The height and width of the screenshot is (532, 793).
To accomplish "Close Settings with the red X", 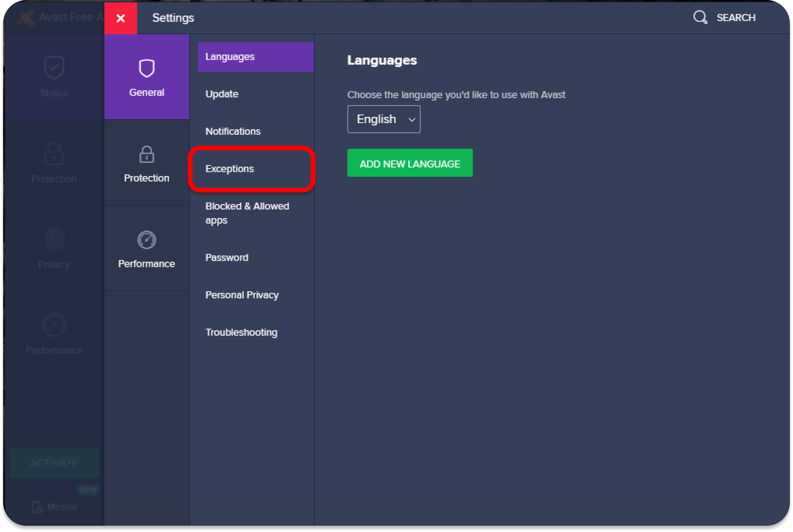I will (x=121, y=18).
